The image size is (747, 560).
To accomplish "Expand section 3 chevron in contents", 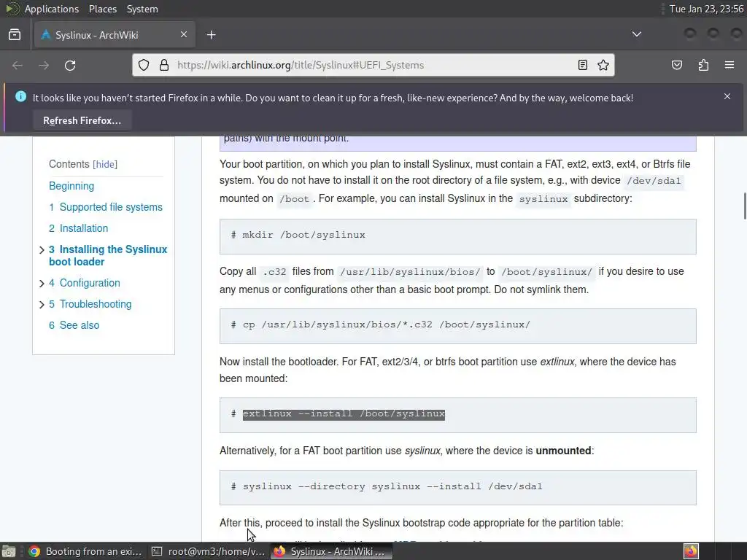I will (x=42, y=250).
